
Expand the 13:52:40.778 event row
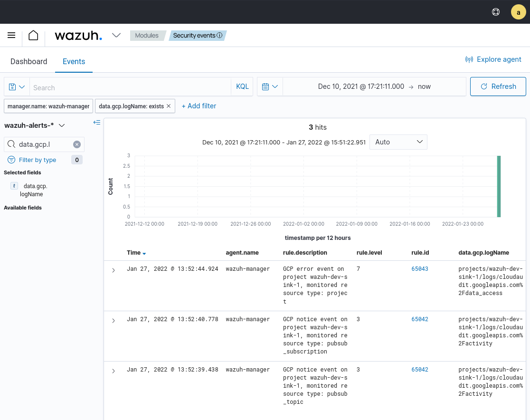114,321
